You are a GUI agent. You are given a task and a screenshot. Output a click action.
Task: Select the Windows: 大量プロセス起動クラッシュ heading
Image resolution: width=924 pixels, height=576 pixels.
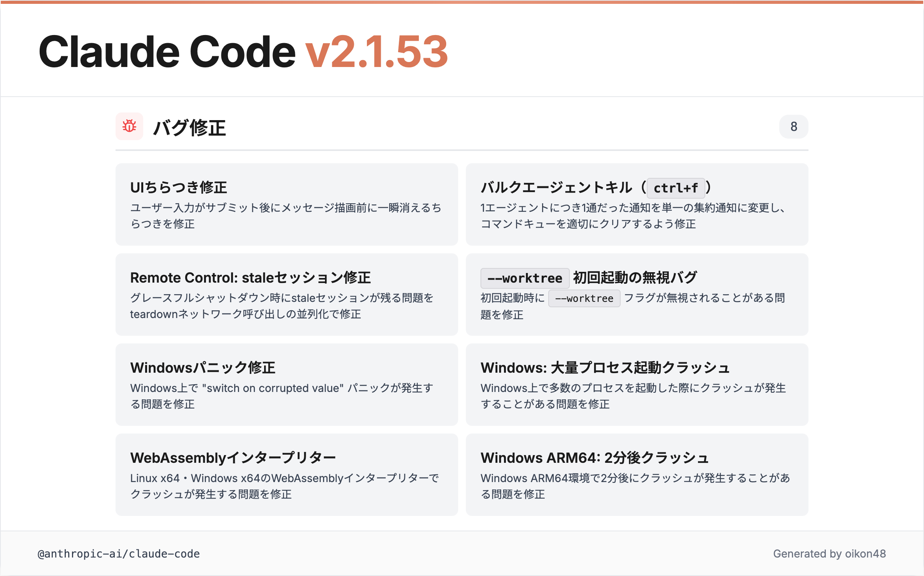605,368
